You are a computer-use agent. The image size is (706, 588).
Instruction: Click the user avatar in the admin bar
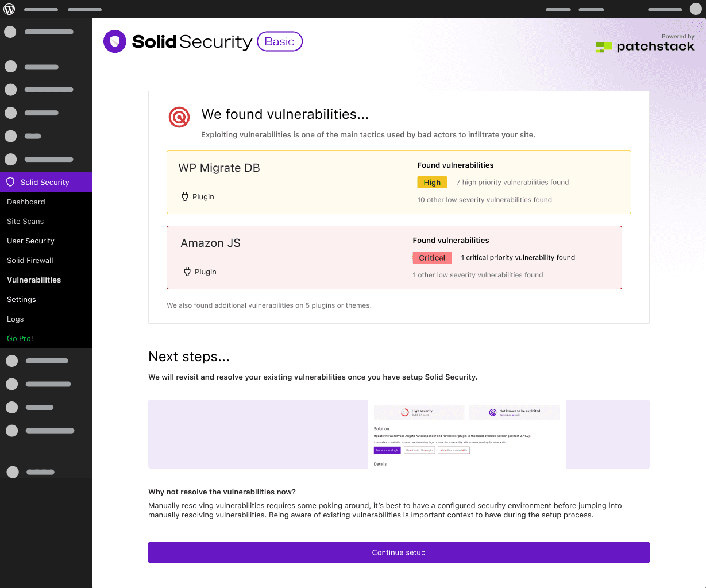pos(695,9)
